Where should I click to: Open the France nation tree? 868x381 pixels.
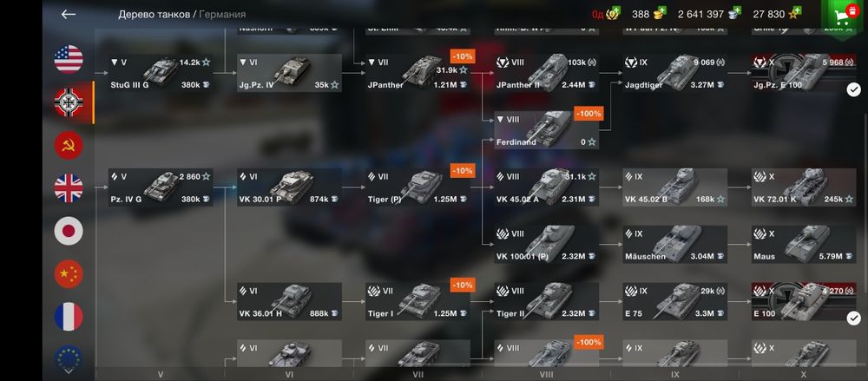tap(69, 317)
